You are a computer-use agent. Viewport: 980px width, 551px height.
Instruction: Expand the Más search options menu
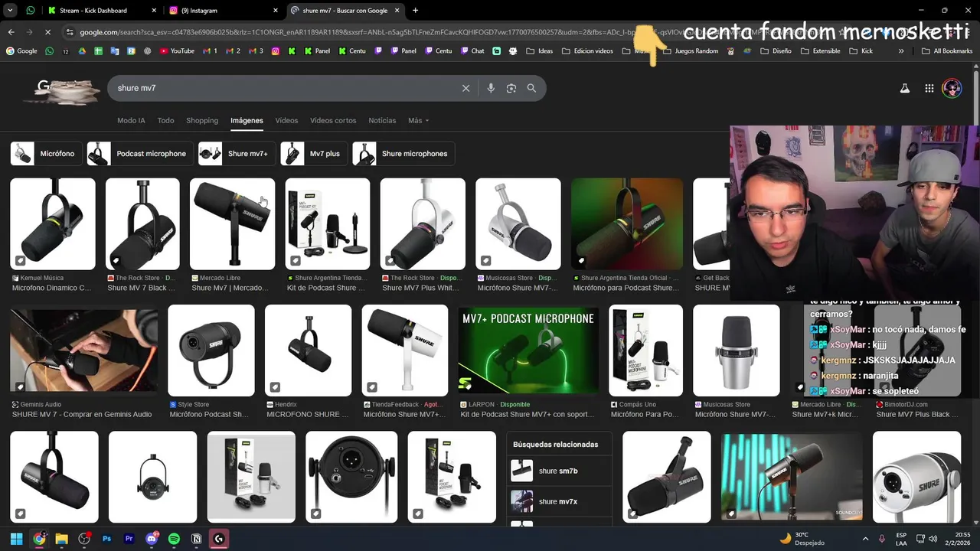(418, 121)
